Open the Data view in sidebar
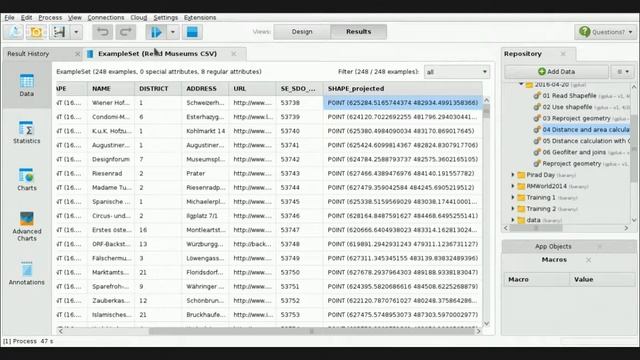640x360 pixels. (x=27, y=85)
